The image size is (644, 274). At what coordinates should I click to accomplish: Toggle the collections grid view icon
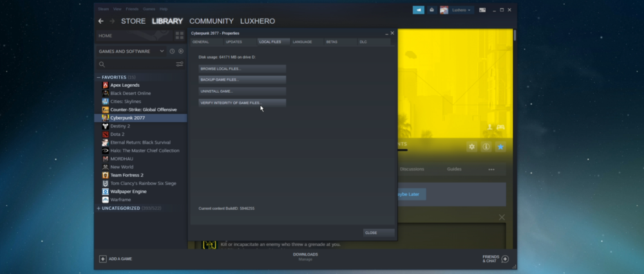pos(180,35)
